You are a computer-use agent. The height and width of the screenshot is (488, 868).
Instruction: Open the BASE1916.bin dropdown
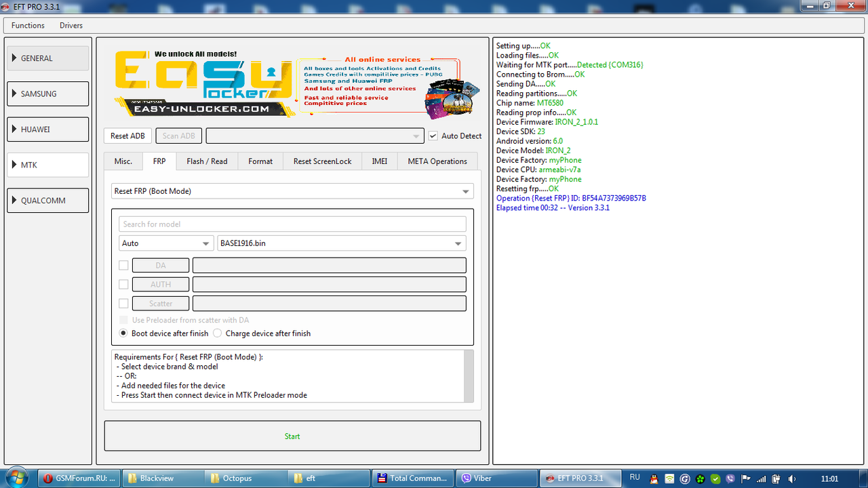(342, 243)
